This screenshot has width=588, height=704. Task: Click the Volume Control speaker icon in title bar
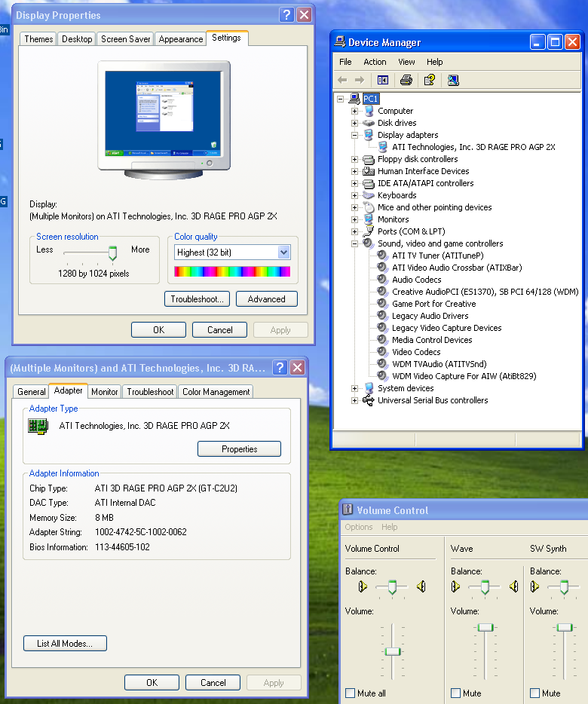348,510
